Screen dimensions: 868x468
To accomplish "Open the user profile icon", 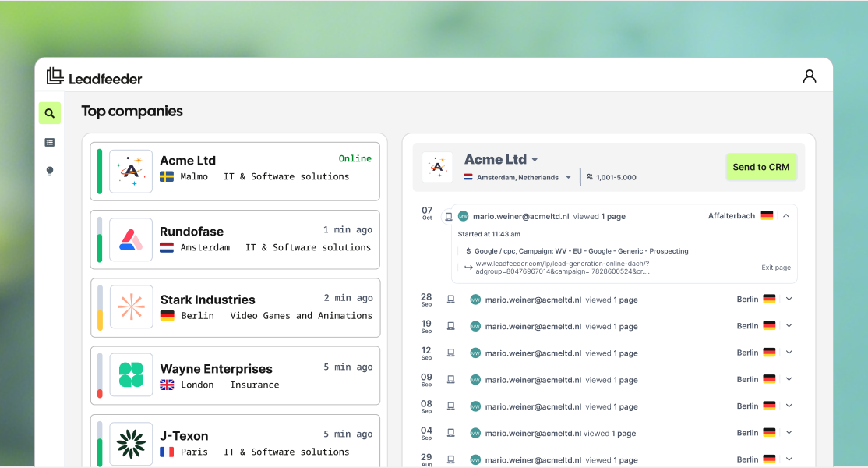I will click(x=810, y=76).
